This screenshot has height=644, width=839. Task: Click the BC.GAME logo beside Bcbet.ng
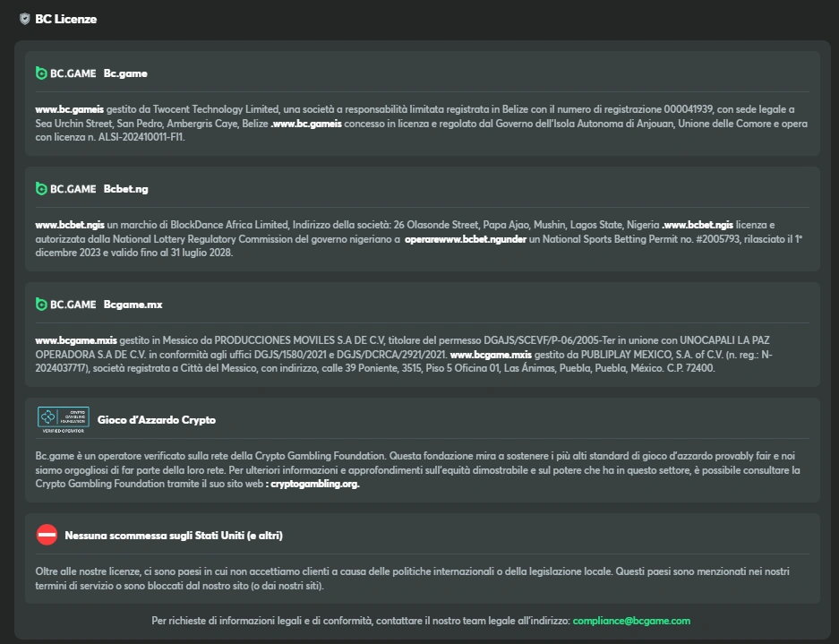[65, 189]
